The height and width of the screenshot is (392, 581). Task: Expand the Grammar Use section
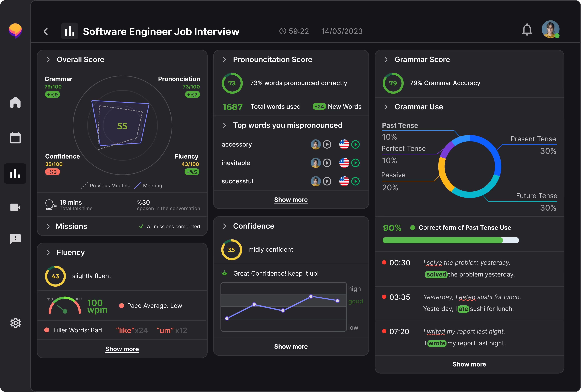[x=386, y=107]
